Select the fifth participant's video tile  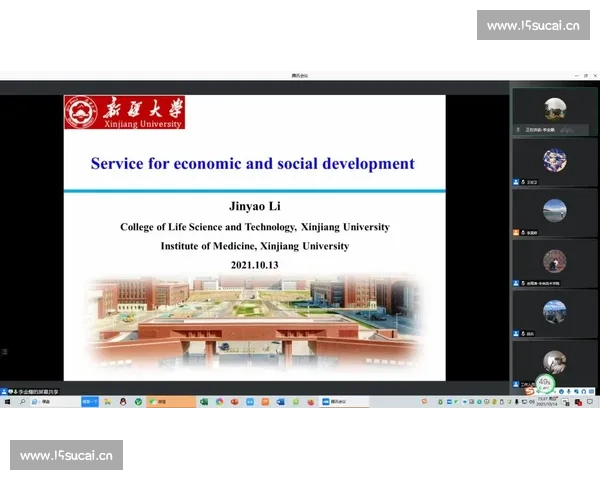554,313
